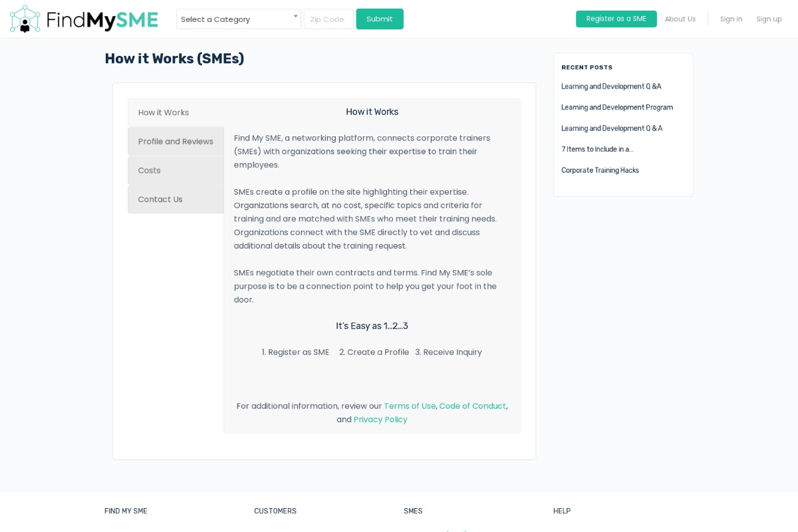Click the It's Easy as 1...2...3 heading
798x532 pixels.
click(372, 326)
